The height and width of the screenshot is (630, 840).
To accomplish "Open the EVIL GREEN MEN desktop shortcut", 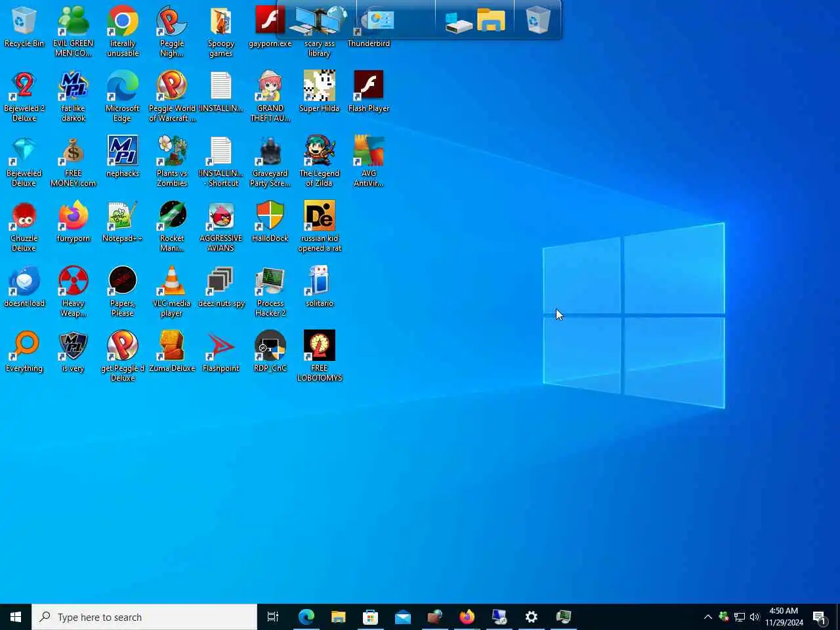I will tap(73, 31).
